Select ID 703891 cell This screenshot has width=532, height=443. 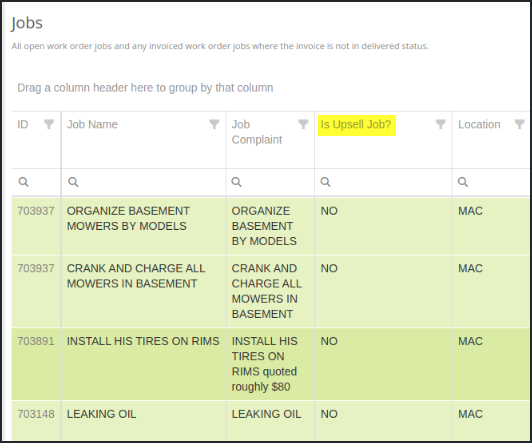coord(36,341)
